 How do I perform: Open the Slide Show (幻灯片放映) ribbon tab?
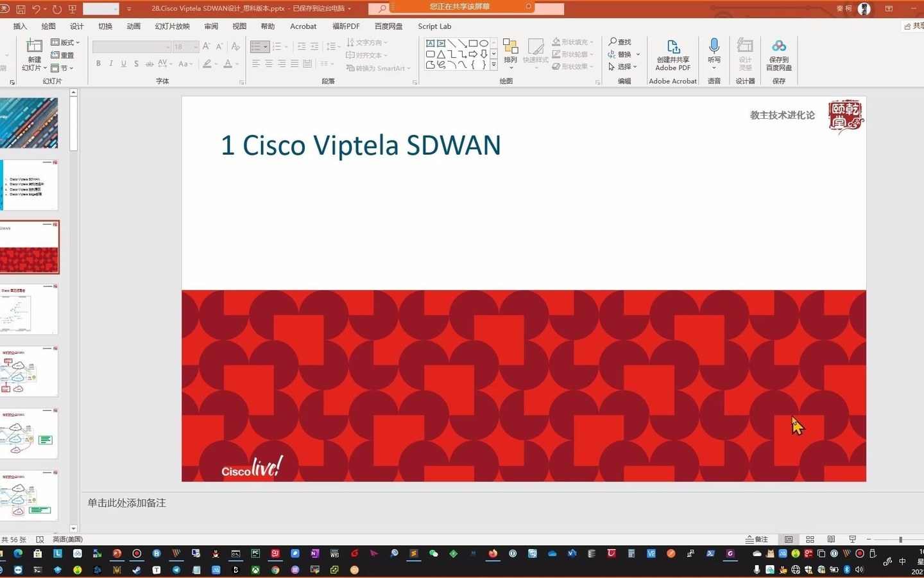pos(173,26)
